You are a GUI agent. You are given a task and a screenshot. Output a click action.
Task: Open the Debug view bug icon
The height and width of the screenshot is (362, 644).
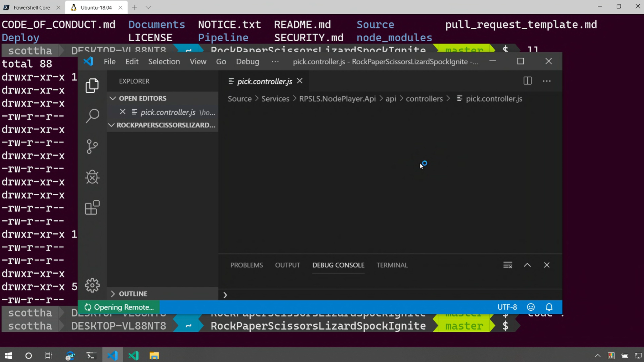coord(92,177)
